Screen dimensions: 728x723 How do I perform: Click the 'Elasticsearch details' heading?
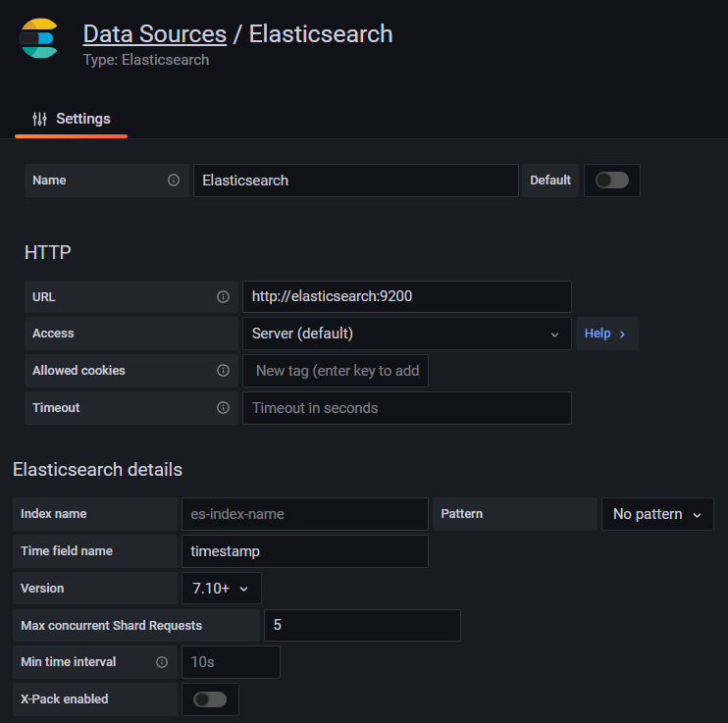click(97, 470)
